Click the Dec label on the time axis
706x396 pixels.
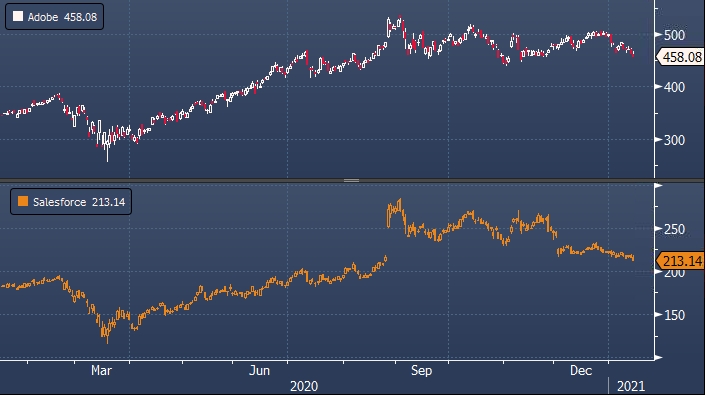(x=581, y=370)
